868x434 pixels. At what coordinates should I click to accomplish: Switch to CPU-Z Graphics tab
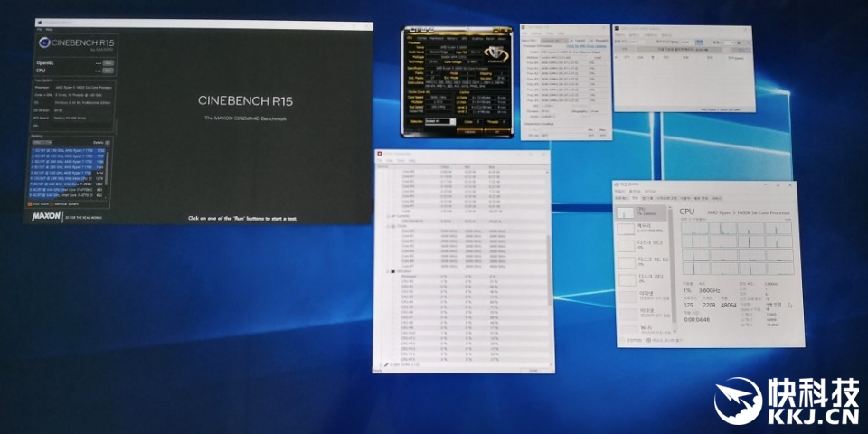pyautogui.click(x=477, y=38)
